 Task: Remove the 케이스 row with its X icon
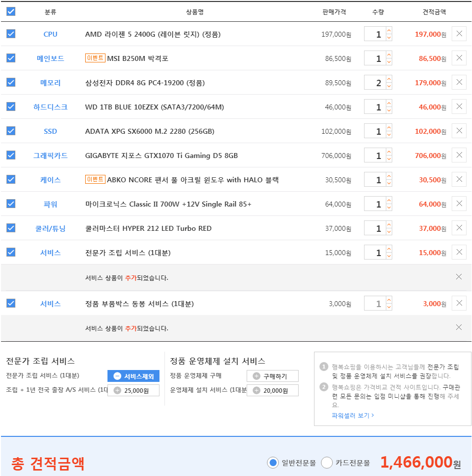coord(459,179)
